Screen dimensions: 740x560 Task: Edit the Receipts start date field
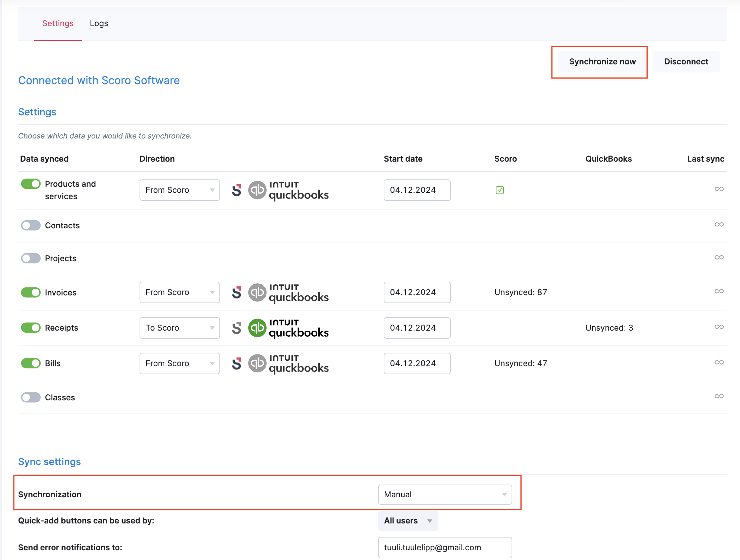click(417, 328)
